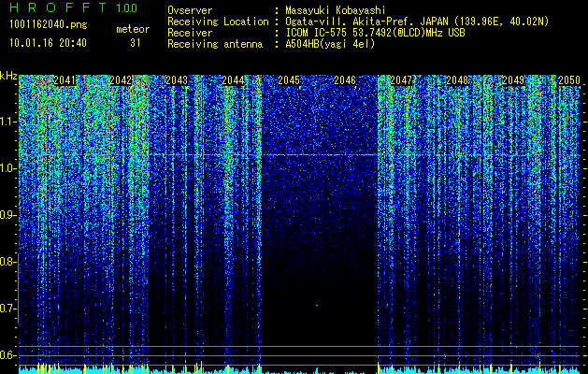Click the kHz axis unit label
The image size is (588, 374).
coord(8,76)
